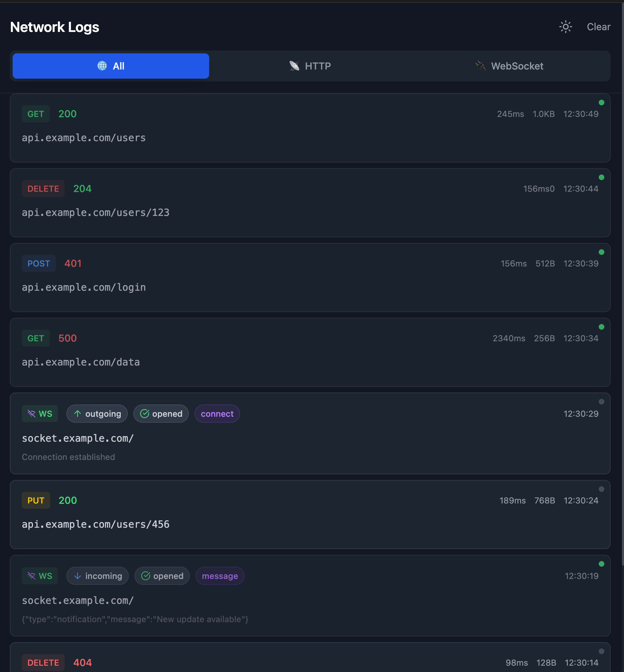624x672 pixels.
Task: Click the 12:30:29 timestamp
Action: [581, 414]
